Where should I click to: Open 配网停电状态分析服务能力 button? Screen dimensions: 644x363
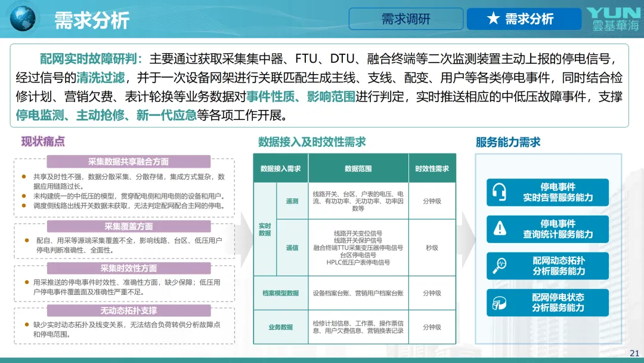click(547, 303)
